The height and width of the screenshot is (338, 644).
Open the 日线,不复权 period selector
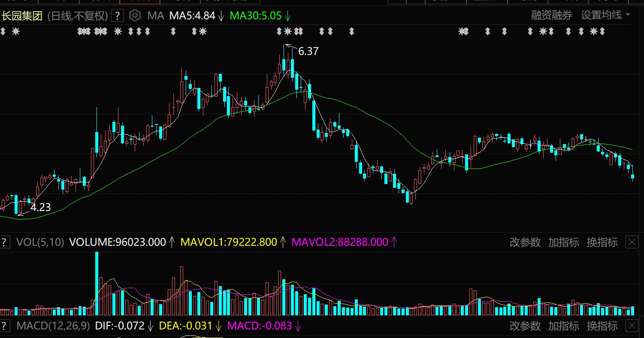77,16
